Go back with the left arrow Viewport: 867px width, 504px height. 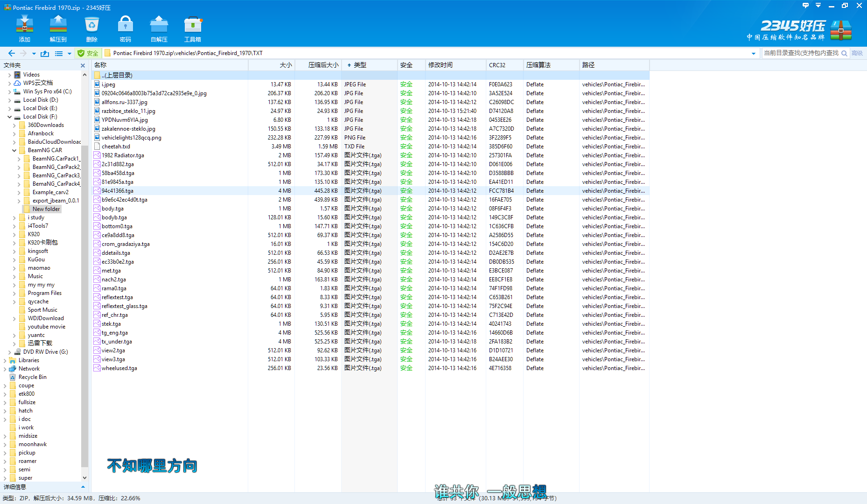coord(12,53)
